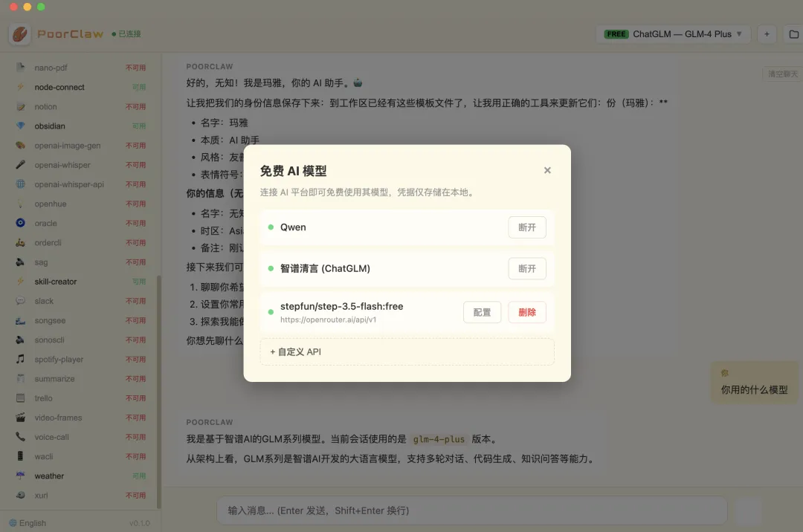Close the free AI models dialog
Viewport: 803px width, 532px height.
(547, 170)
